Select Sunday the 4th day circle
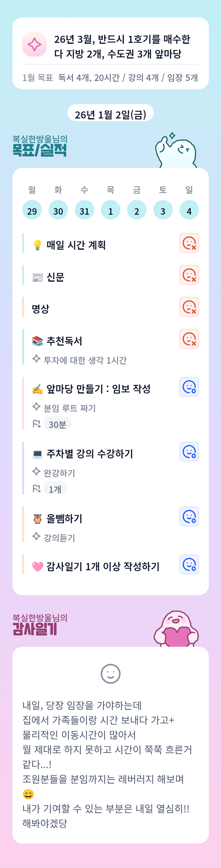221x868 pixels. coord(189,210)
